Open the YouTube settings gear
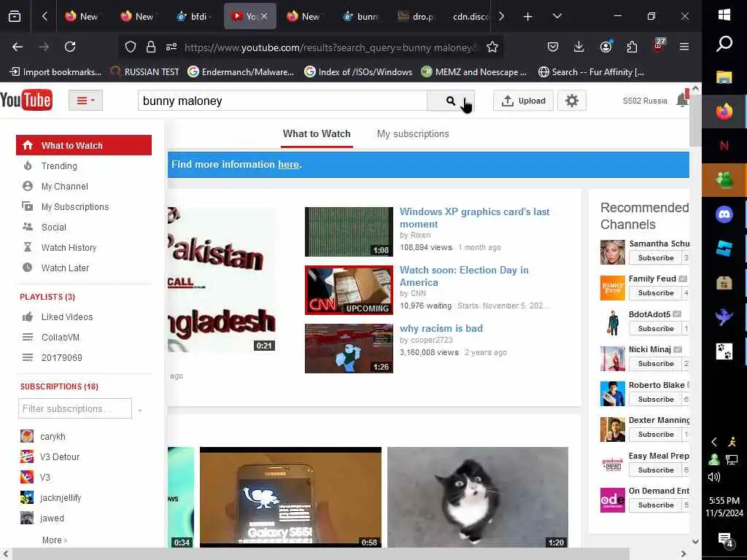The height and width of the screenshot is (560, 747). point(572,101)
